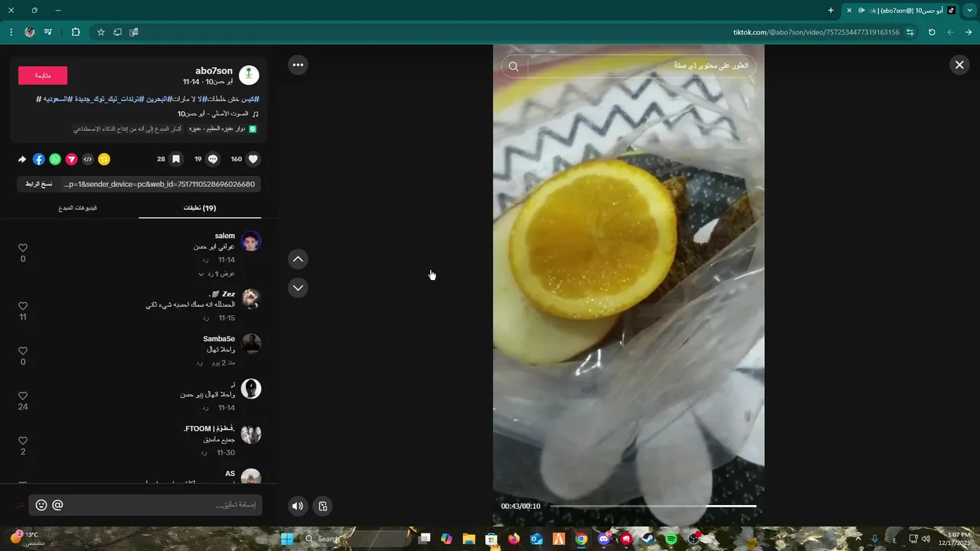Open the tab search dropdown
This screenshot has height=551, width=980.
point(969,10)
